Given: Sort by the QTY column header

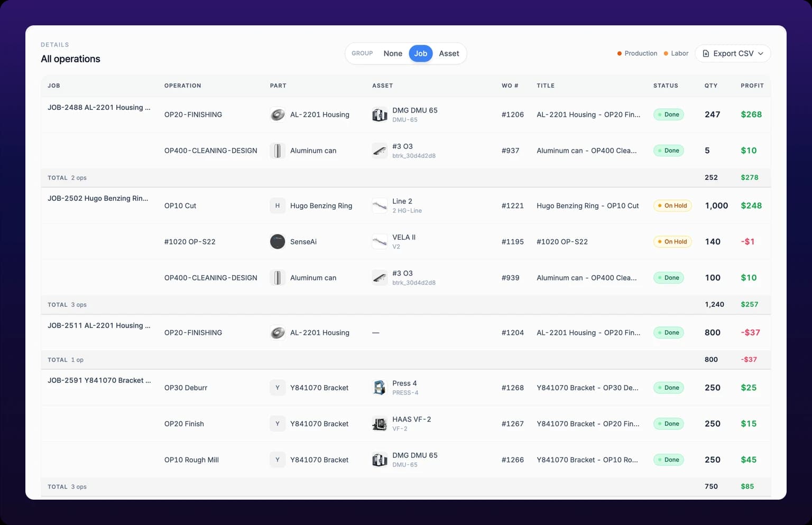Looking at the screenshot, I should pyautogui.click(x=711, y=86).
